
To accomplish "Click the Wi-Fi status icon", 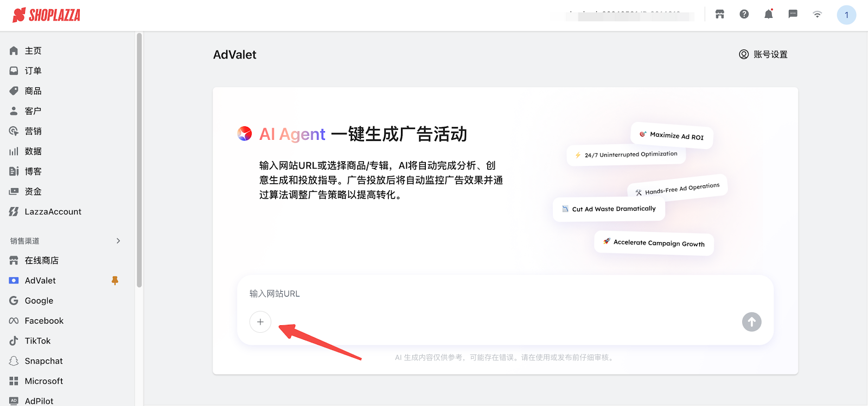I will tap(817, 15).
